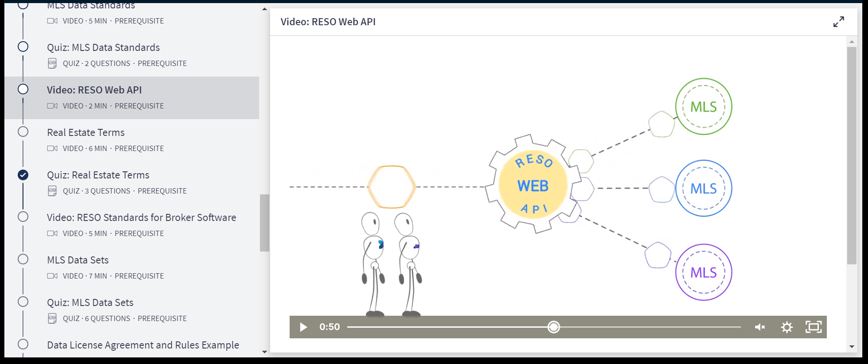Click video camera icon beside VIDEO · 5 MIN at top

(52, 21)
